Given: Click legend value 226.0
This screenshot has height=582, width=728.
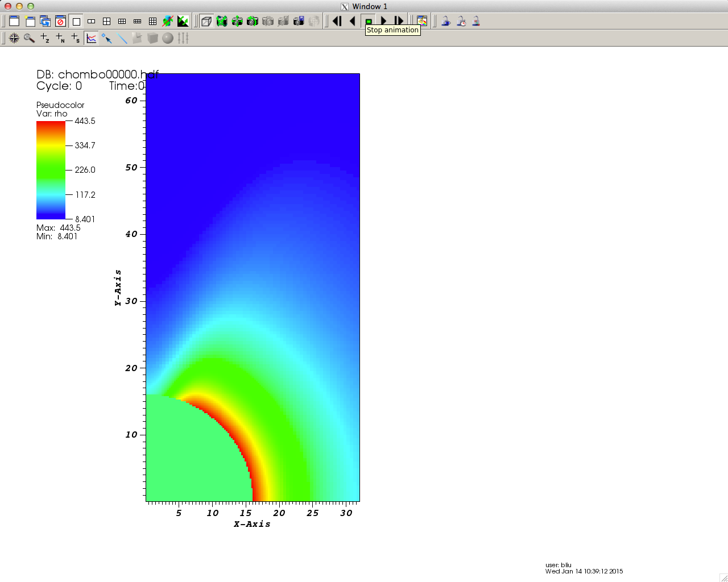Looking at the screenshot, I should tap(85, 170).
